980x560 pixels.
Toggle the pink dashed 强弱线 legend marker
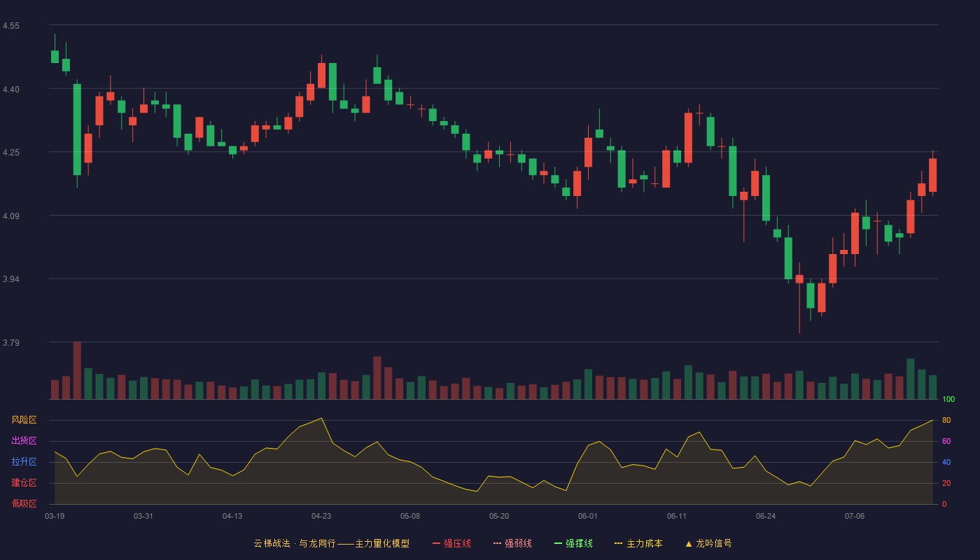pos(497,543)
